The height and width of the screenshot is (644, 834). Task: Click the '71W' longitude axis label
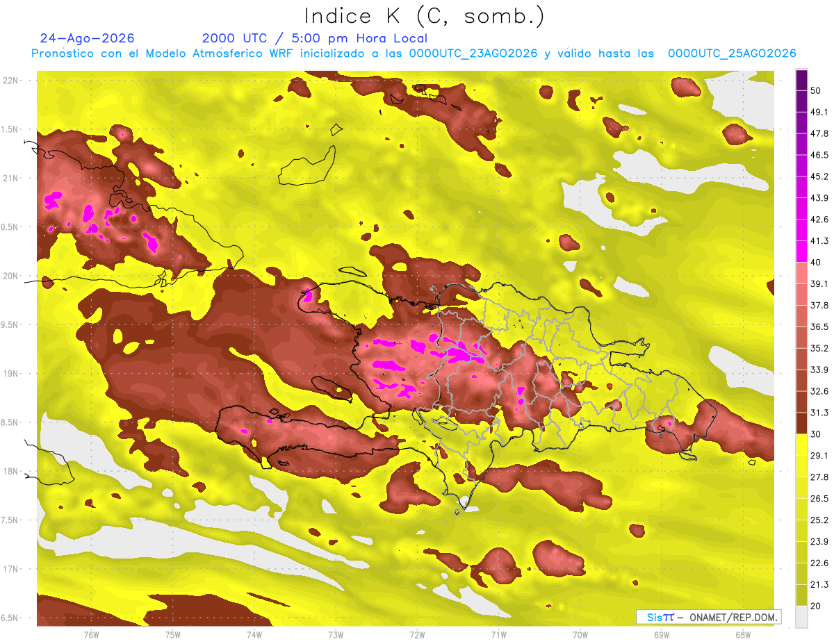tap(498, 635)
